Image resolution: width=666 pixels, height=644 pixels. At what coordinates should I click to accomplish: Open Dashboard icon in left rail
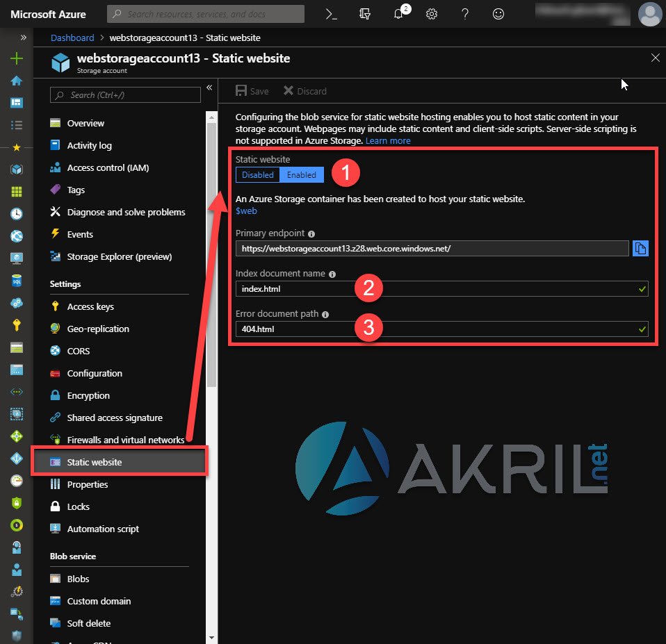tap(17, 103)
